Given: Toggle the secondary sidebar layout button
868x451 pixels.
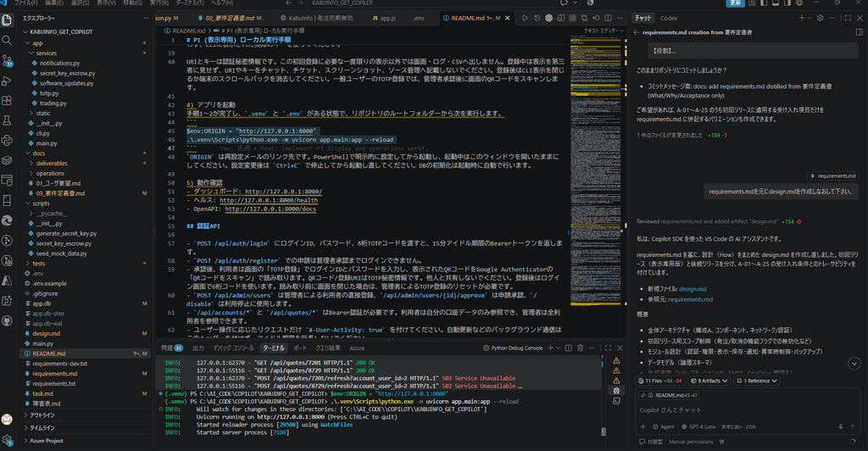Looking at the screenshot, I should tap(787, 3).
